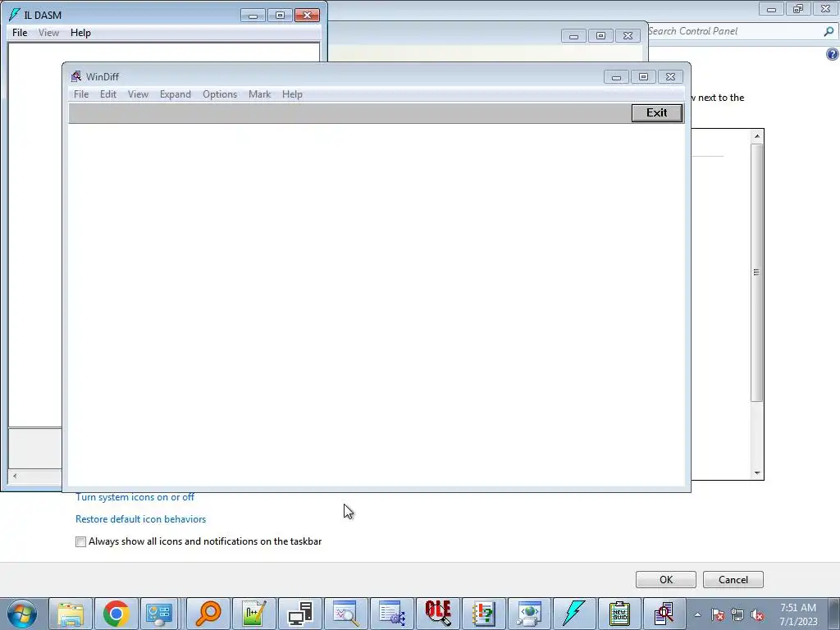Open the New GUID clipboard taskbar icon
840x630 pixels.
[x=619, y=614]
